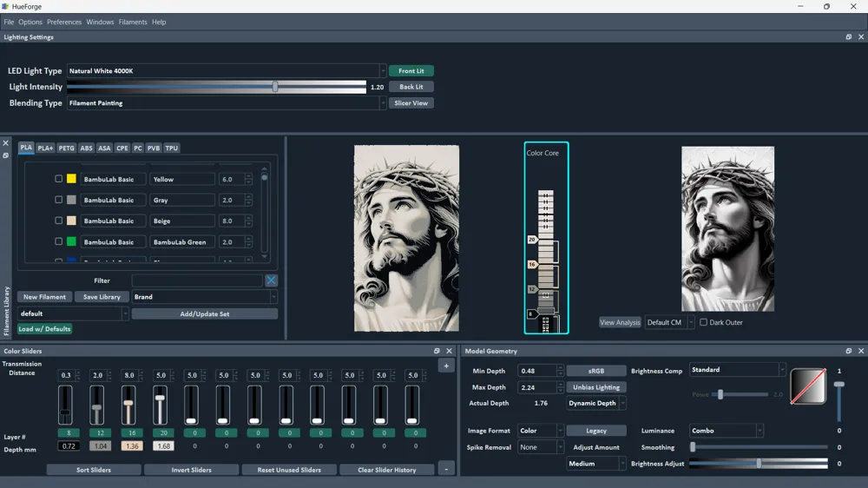This screenshot has width=868, height=488.
Task: Open the Brightness Comp Standard dropdown
Action: 737,369
